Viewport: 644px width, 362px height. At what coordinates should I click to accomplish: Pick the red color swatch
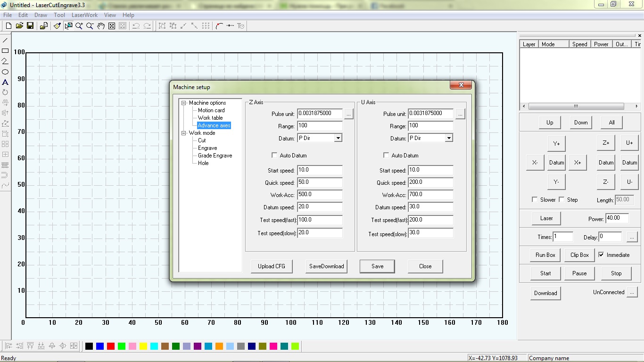click(111, 346)
